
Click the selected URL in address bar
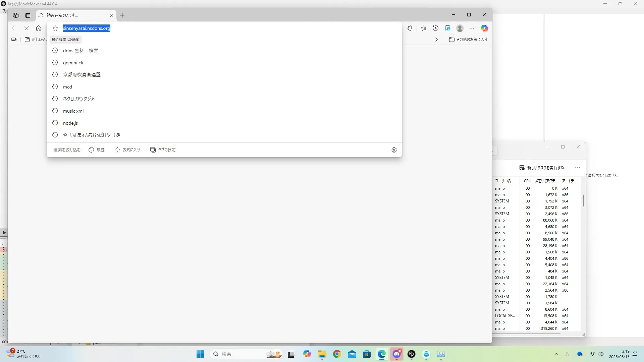(x=87, y=28)
